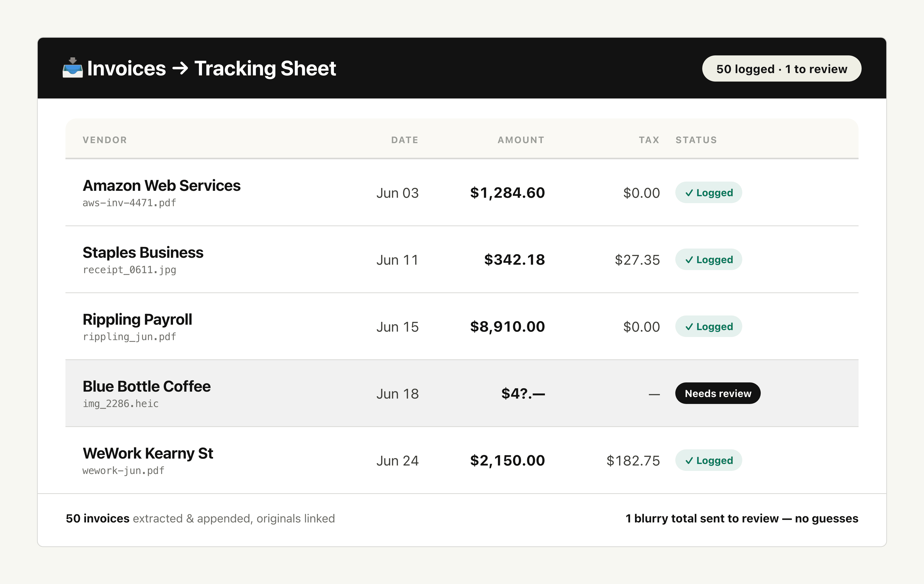This screenshot has height=584, width=924.
Task: Click the '50 invoices extracted & appended' footer text
Action: click(200, 518)
